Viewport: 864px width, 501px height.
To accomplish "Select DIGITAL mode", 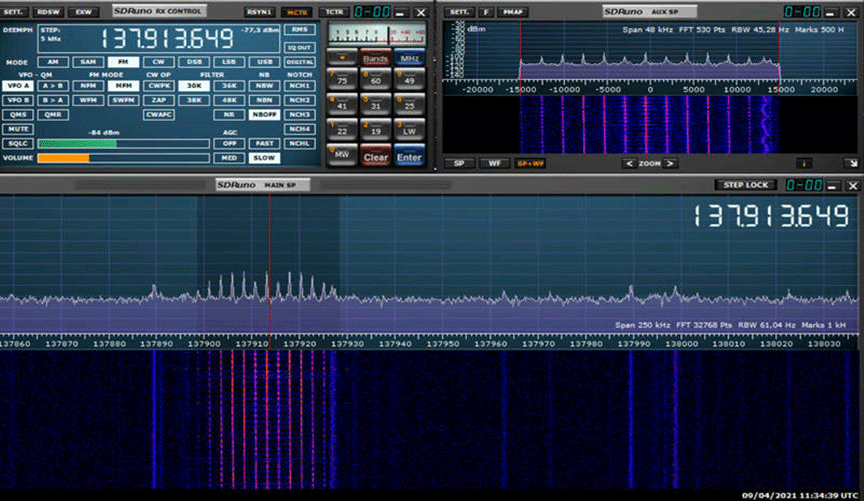I will 300,62.
